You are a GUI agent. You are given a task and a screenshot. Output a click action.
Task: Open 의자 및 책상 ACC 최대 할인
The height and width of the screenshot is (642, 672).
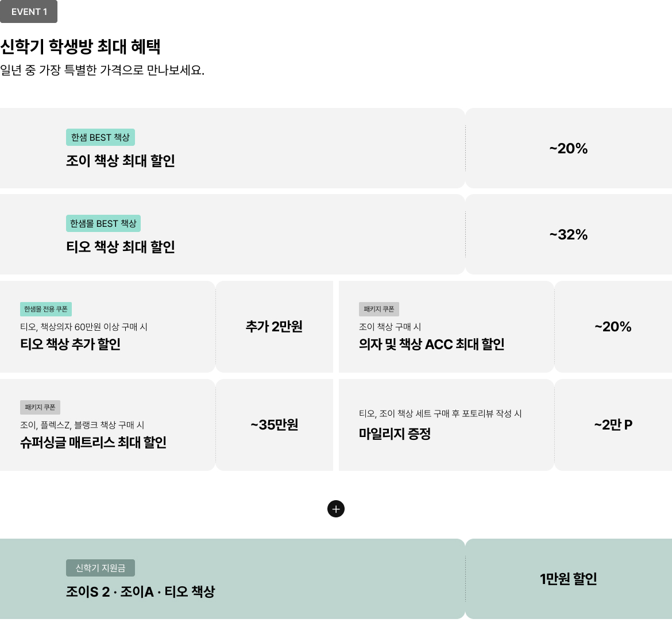(431, 344)
